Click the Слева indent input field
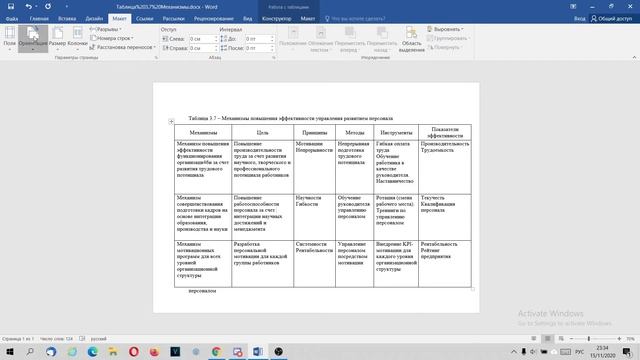 [201, 39]
